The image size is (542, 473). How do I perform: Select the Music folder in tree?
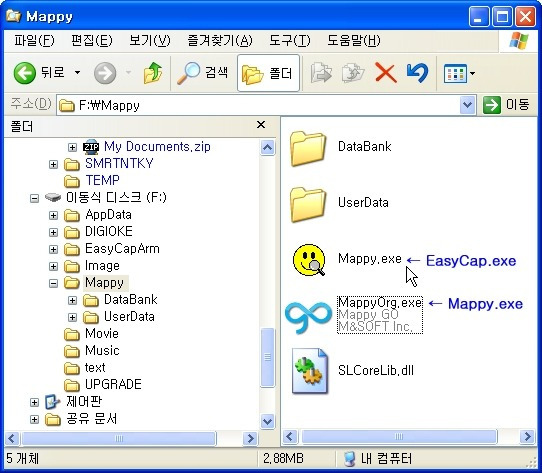click(102, 350)
